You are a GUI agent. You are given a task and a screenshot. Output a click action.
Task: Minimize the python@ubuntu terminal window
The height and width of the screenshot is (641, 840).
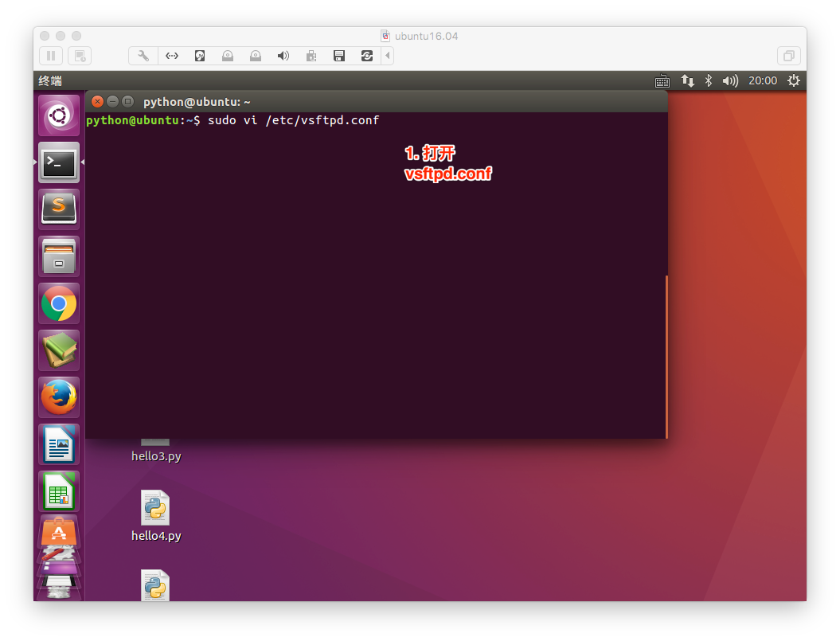[112, 101]
